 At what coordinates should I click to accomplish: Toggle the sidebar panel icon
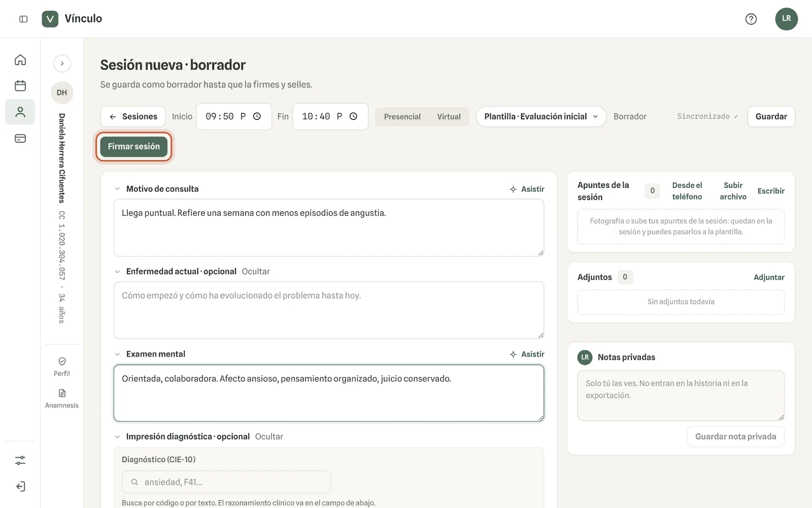click(23, 19)
